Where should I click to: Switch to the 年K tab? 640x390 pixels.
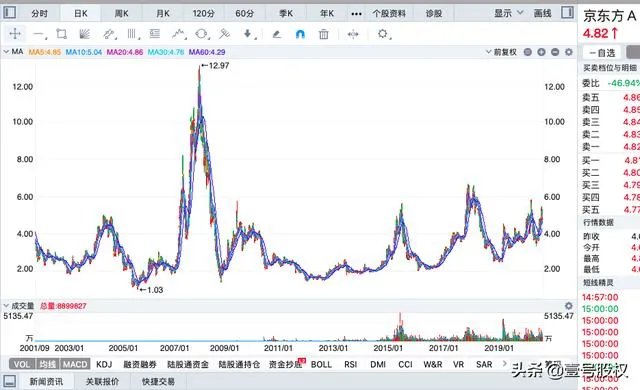tap(327, 13)
